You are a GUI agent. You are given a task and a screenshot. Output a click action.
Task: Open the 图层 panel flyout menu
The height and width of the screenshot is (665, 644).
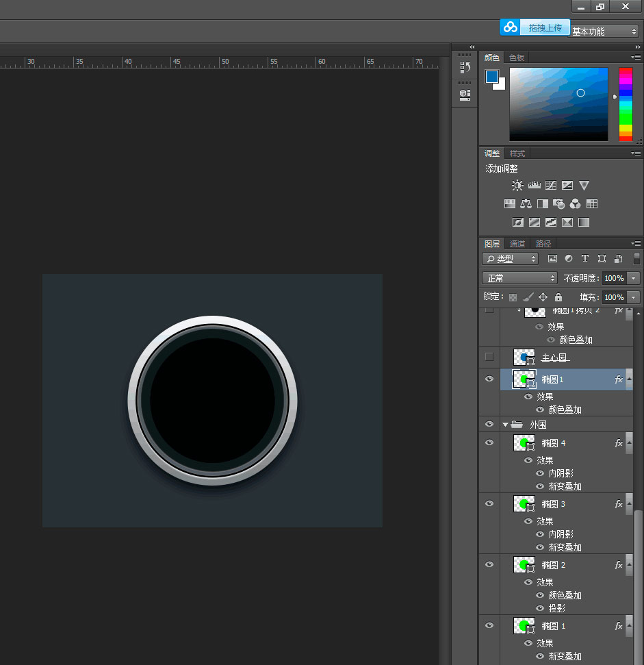(636, 243)
